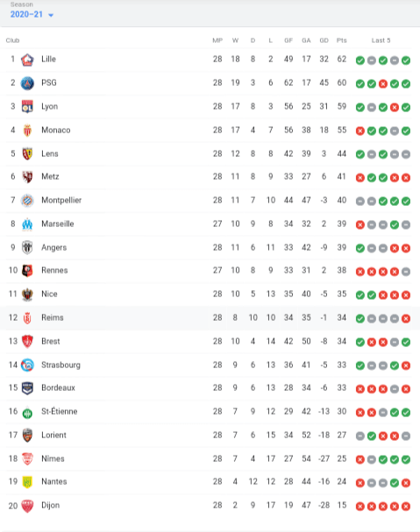Click the Rennes club crest
This screenshot has width=420, height=532.
(x=27, y=271)
